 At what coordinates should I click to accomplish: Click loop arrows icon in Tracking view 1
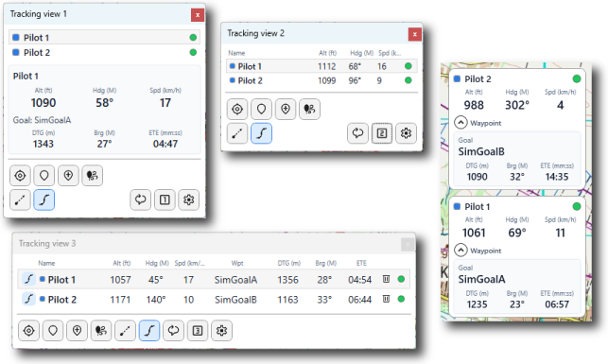point(140,200)
